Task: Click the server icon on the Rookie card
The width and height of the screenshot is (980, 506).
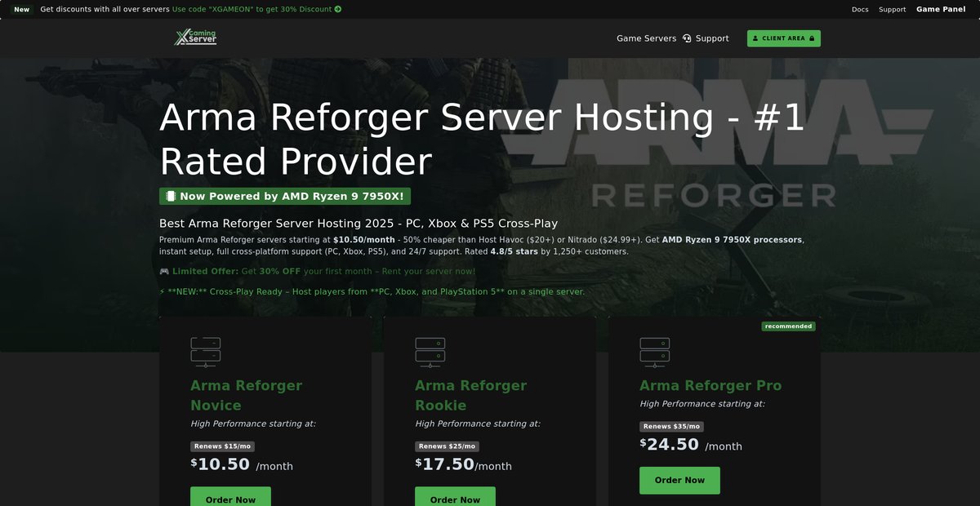Action: point(430,353)
